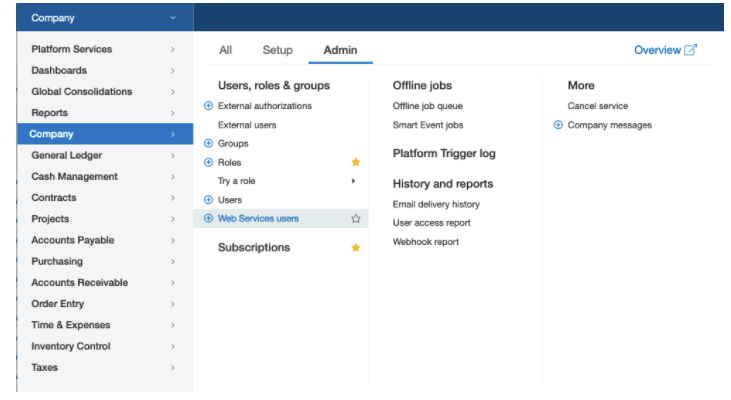This screenshot has height=400, width=731.
Task: Click plus icon beside External authorizations
Action: [208, 106]
